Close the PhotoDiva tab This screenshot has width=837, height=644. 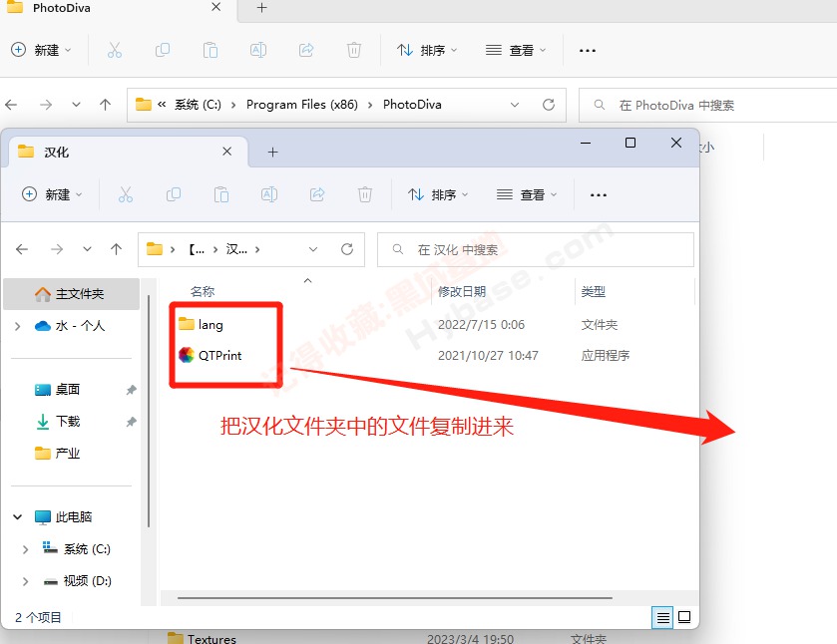(216, 7)
